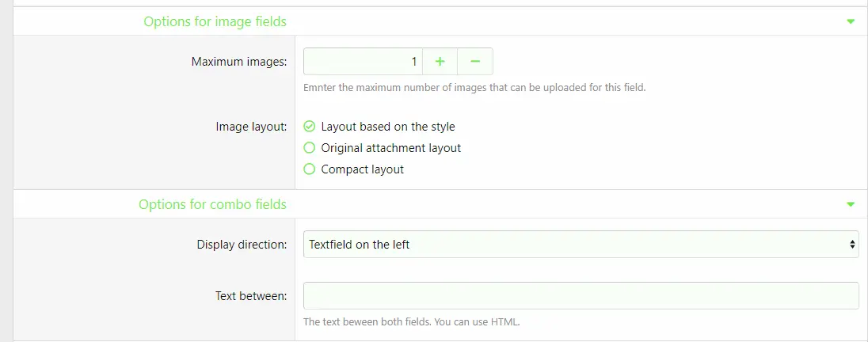Increase maximum images with the plus button
Image resolution: width=868 pixels, height=342 pixels.
pyautogui.click(x=440, y=61)
